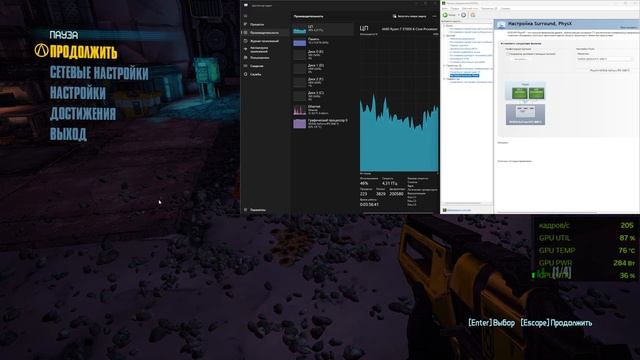This screenshot has width=640, height=360.
Task: Open PhysX processor dropdown
Action: 604,59
